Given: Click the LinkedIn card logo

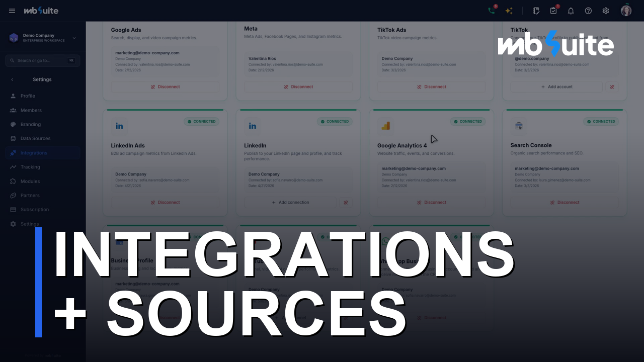Looking at the screenshot, I should pos(253,126).
